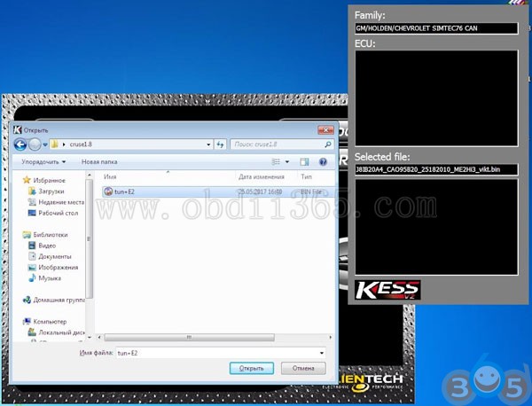Click horizontal scrollbar left arrow
The height and width of the screenshot is (406, 532).
pyautogui.click(x=99, y=337)
